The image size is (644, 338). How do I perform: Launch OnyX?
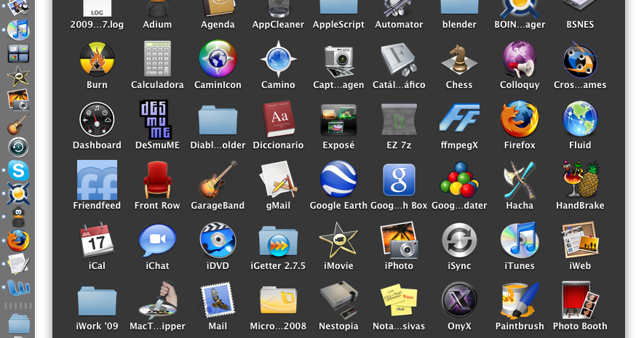pyautogui.click(x=459, y=300)
